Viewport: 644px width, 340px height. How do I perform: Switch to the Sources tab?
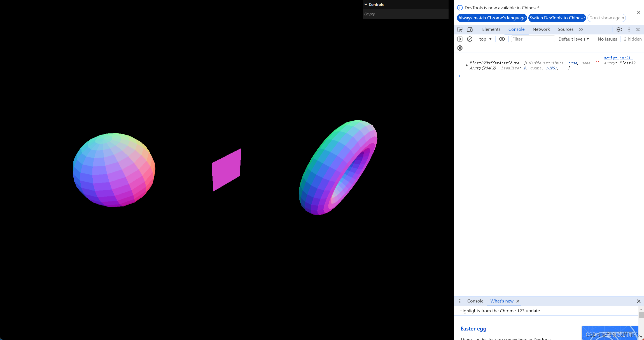tap(565, 29)
